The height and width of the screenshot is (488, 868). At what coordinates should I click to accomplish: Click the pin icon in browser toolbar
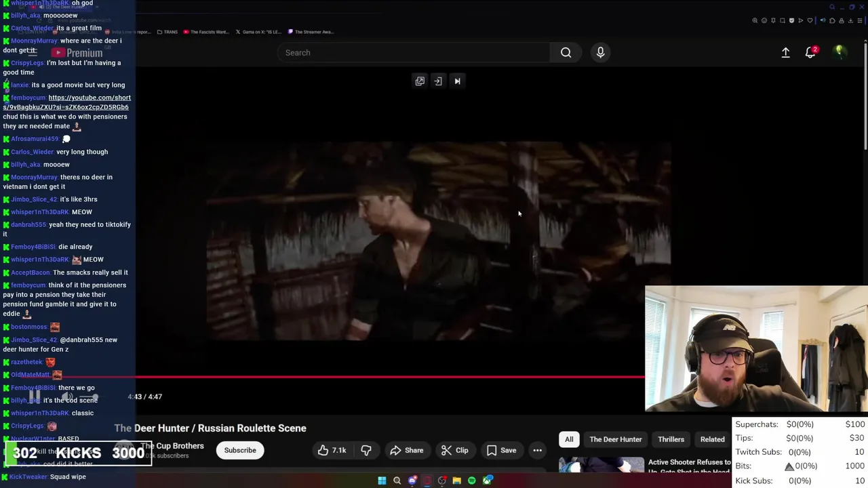click(x=773, y=20)
